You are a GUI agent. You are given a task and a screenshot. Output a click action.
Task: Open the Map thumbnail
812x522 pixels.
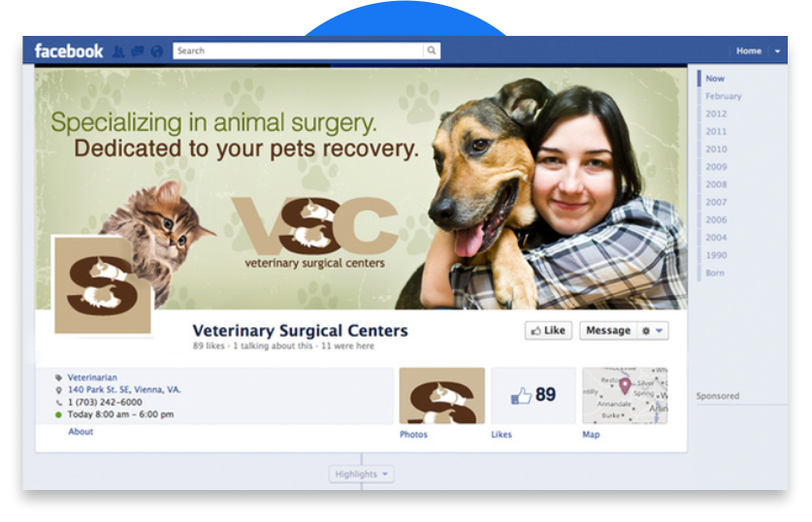[625, 396]
